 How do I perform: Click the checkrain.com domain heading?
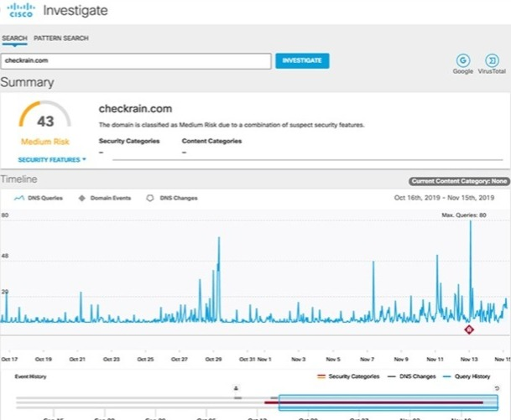click(135, 109)
